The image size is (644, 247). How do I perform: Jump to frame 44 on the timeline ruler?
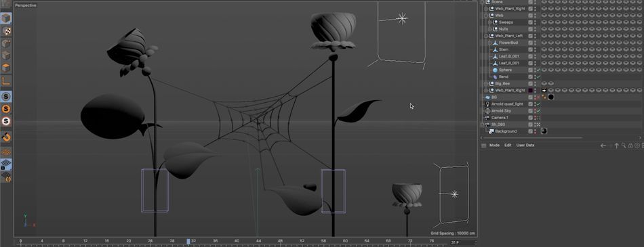click(258, 242)
